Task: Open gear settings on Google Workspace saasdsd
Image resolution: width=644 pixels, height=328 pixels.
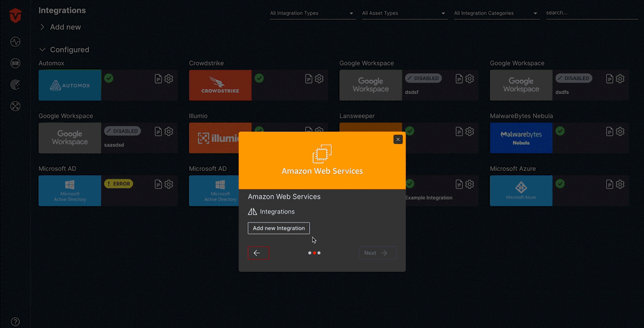Action: [169, 131]
